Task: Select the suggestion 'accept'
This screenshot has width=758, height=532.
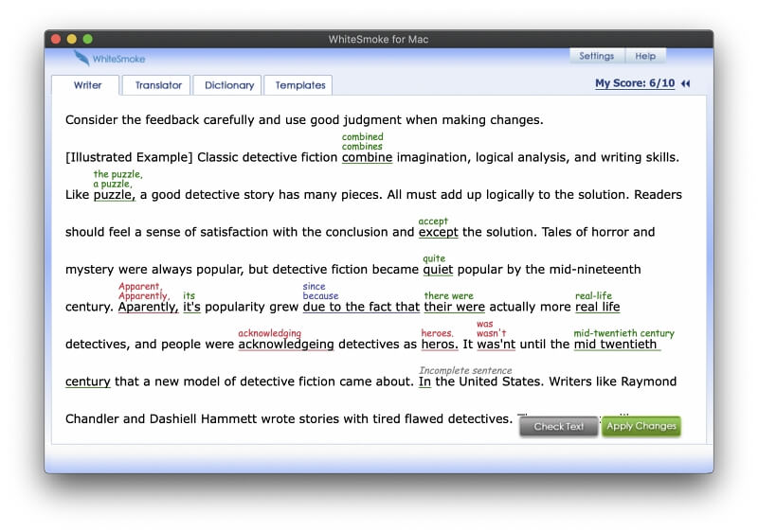Action: tap(433, 222)
